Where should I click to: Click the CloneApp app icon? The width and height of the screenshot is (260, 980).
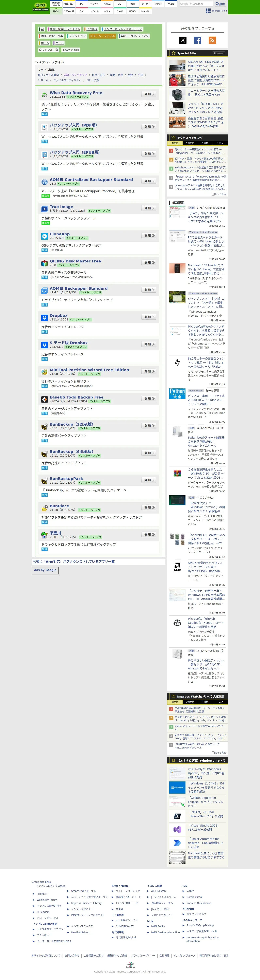click(45, 236)
